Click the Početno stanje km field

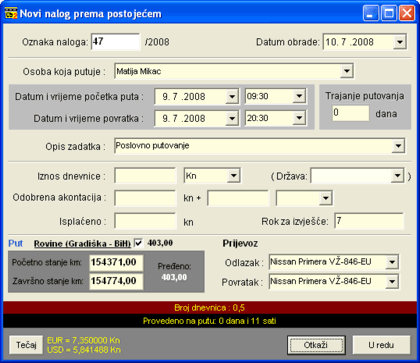(116, 263)
